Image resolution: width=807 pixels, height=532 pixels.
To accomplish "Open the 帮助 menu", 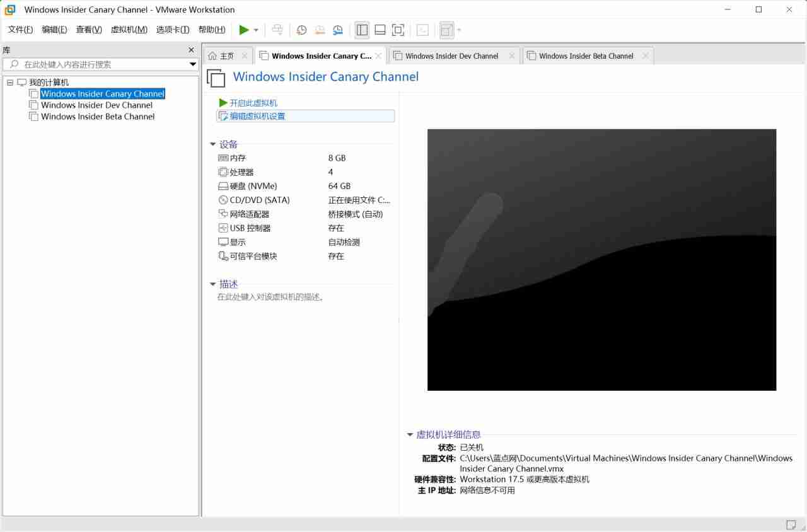I will (212, 29).
